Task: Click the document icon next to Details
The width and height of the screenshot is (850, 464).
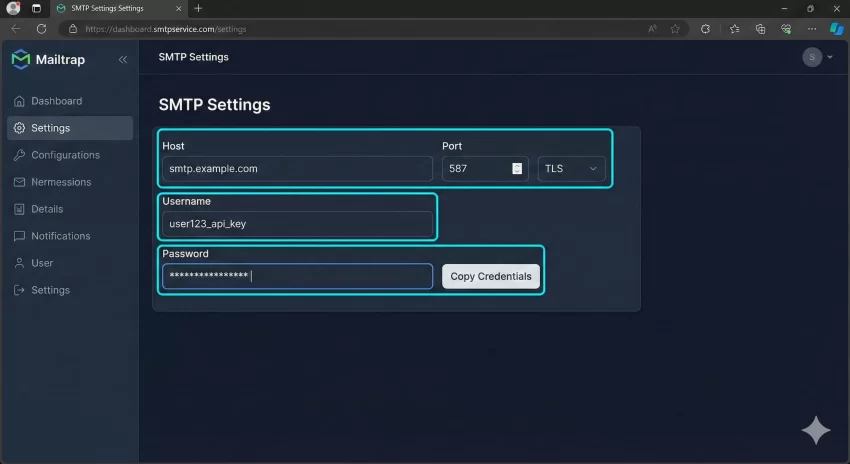Action: coord(20,209)
